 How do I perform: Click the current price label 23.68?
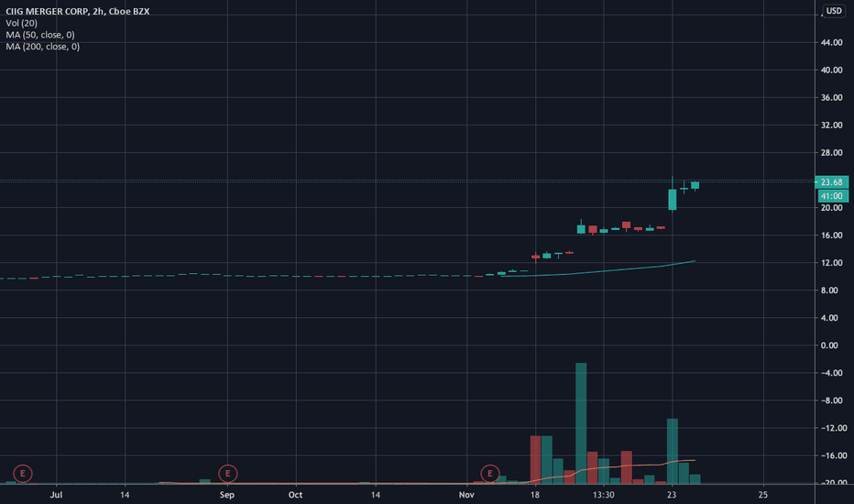[832, 182]
